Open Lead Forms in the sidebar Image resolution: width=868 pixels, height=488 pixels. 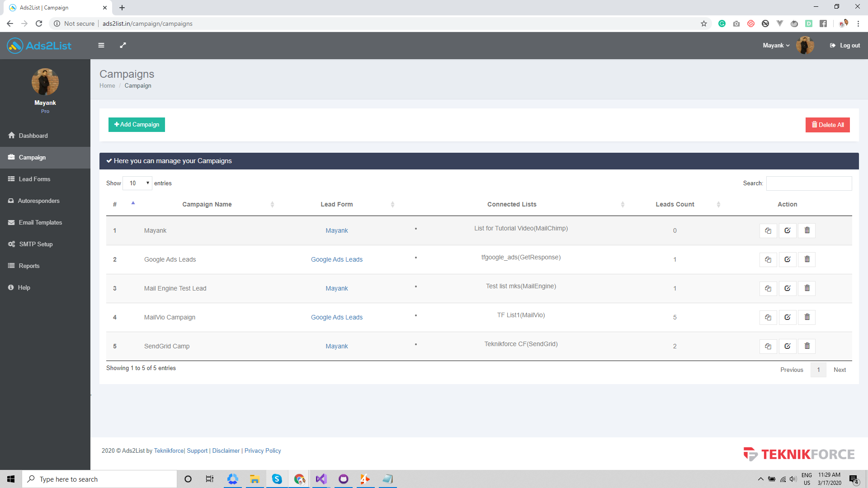click(x=34, y=179)
